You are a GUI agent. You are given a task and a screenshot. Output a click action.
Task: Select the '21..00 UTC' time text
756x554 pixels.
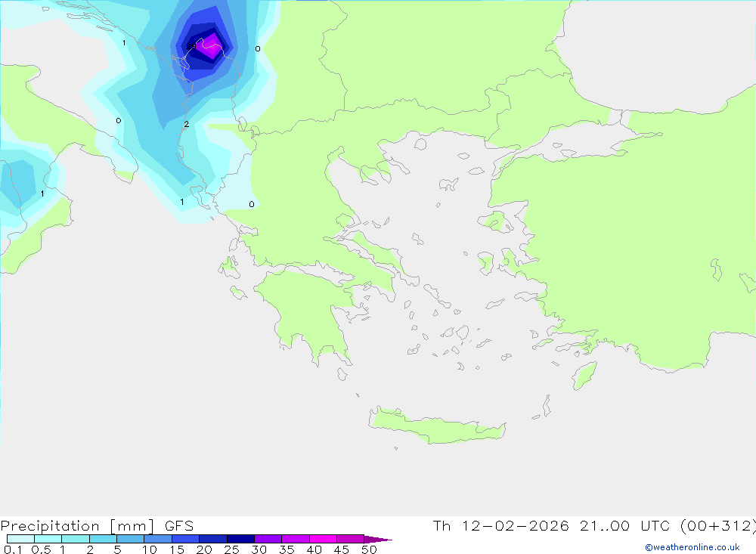click(626, 526)
